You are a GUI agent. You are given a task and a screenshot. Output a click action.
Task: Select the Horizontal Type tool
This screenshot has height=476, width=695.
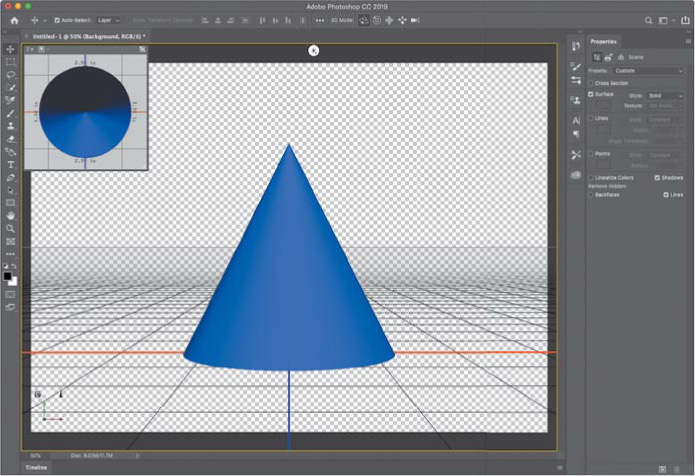[11, 164]
